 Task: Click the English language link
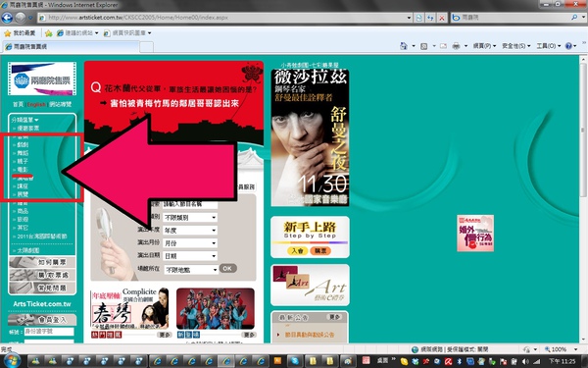coord(36,104)
